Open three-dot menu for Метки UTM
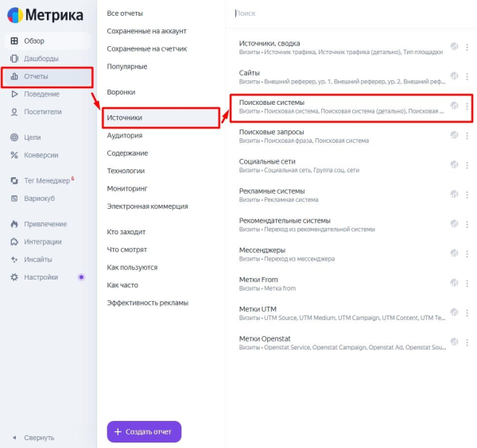Viewport: 477px width, 448px height. coord(467,313)
